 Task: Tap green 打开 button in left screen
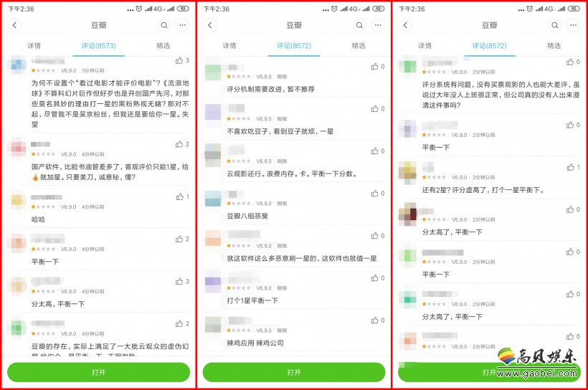click(99, 372)
